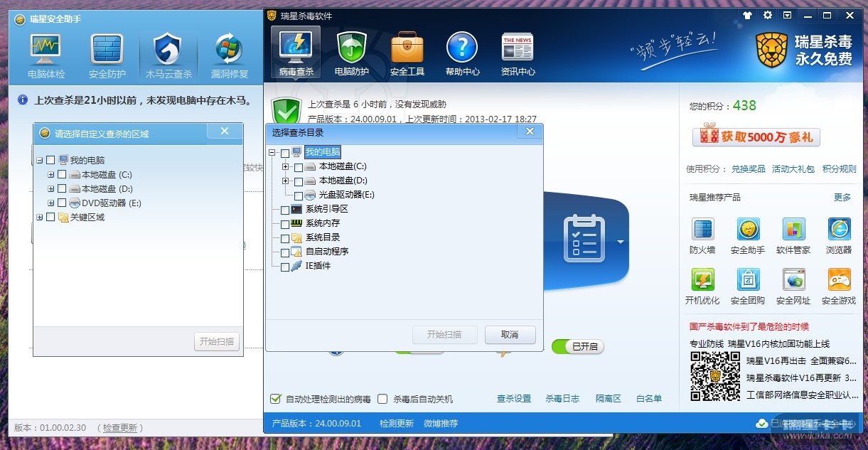
Task: Open 电脑防护 in Rising Antivirus
Action: click(351, 53)
